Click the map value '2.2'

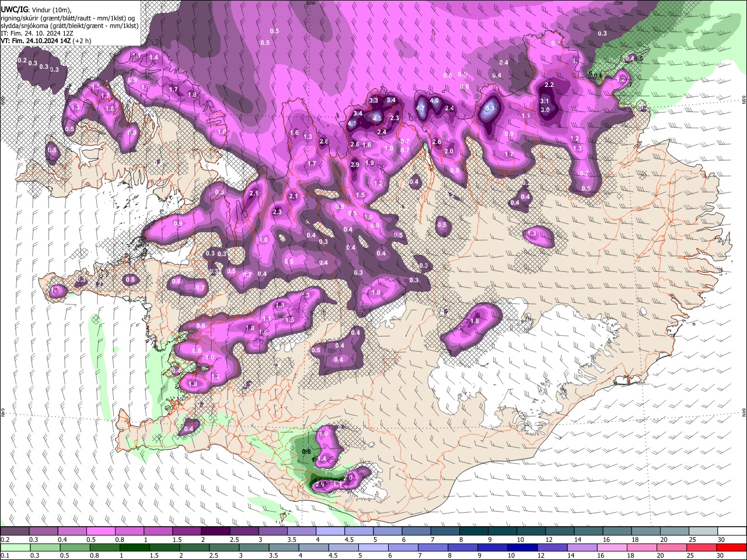click(549, 85)
